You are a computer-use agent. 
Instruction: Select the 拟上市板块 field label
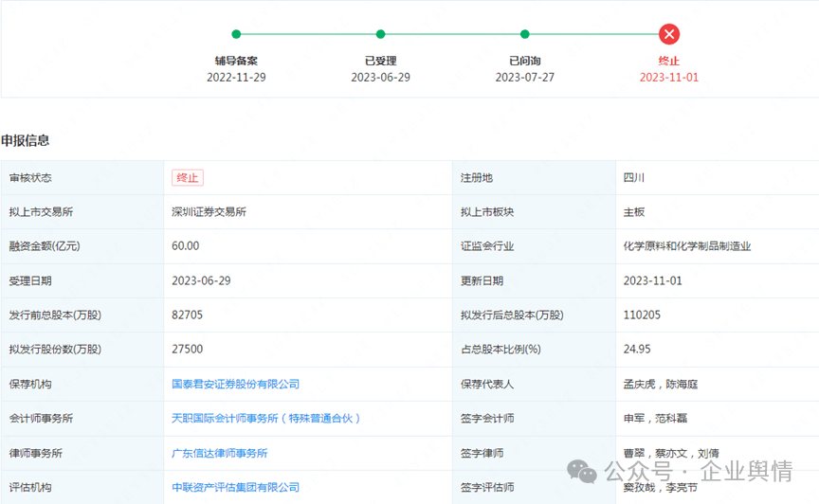487,212
